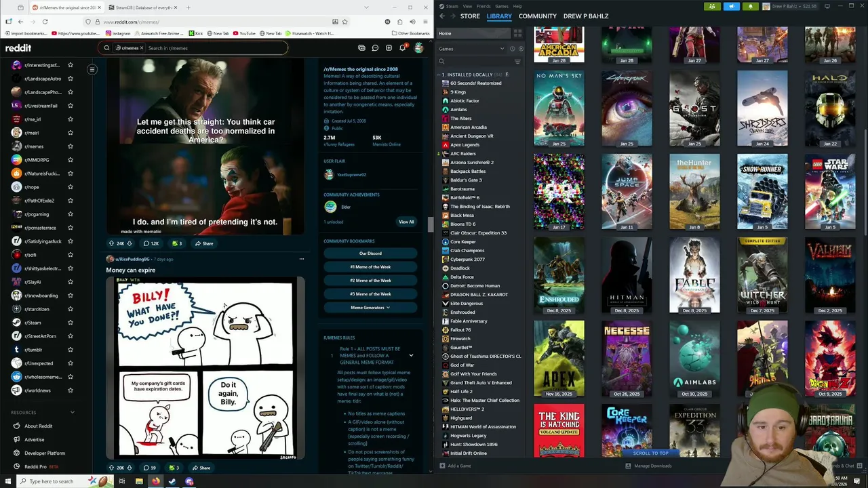This screenshot has width=868, height=488.
Task: Collapse Rule 1 in r/memes rules
Action: point(411,355)
